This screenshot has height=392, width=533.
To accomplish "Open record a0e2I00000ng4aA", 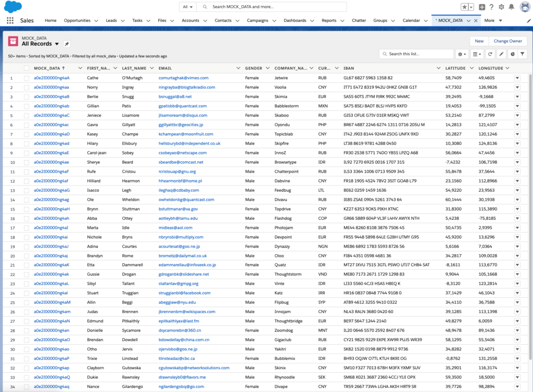I will point(52,78).
